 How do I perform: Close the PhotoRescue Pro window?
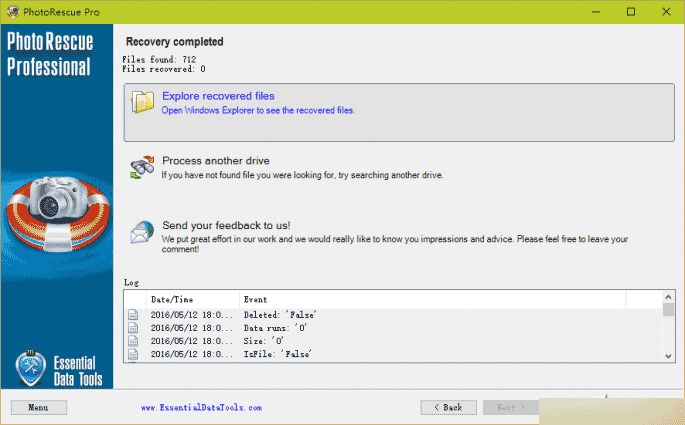pyautogui.click(x=666, y=12)
